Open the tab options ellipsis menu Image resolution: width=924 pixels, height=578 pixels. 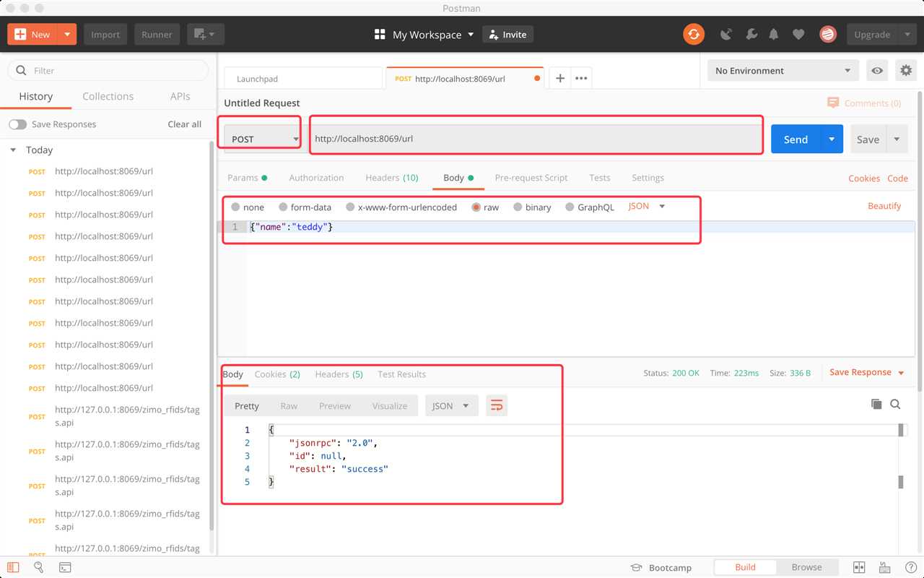[581, 78]
